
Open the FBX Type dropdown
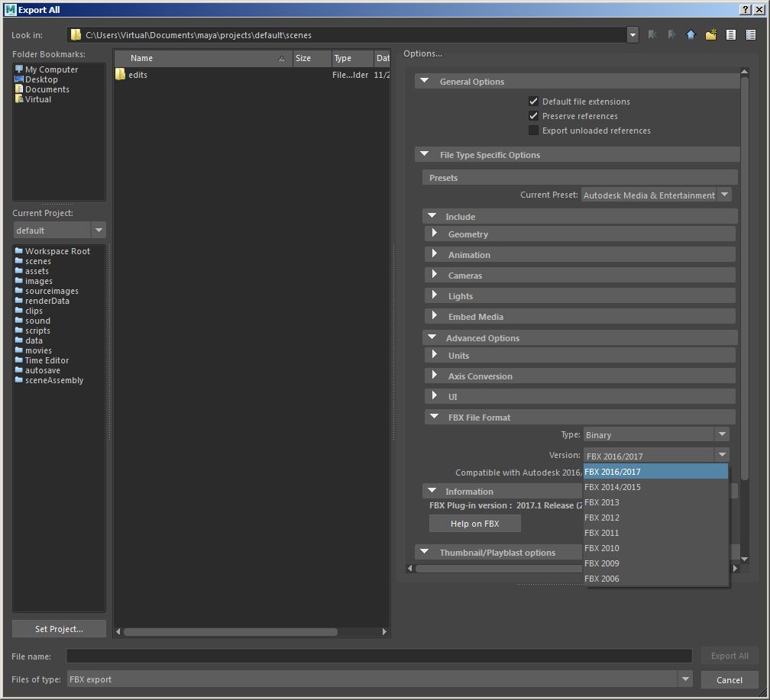[656, 435]
